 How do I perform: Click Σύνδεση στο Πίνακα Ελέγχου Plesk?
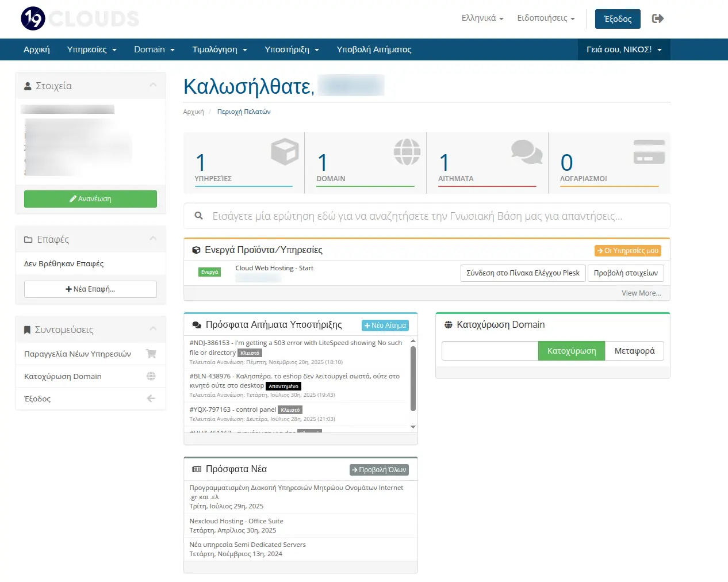pos(523,273)
